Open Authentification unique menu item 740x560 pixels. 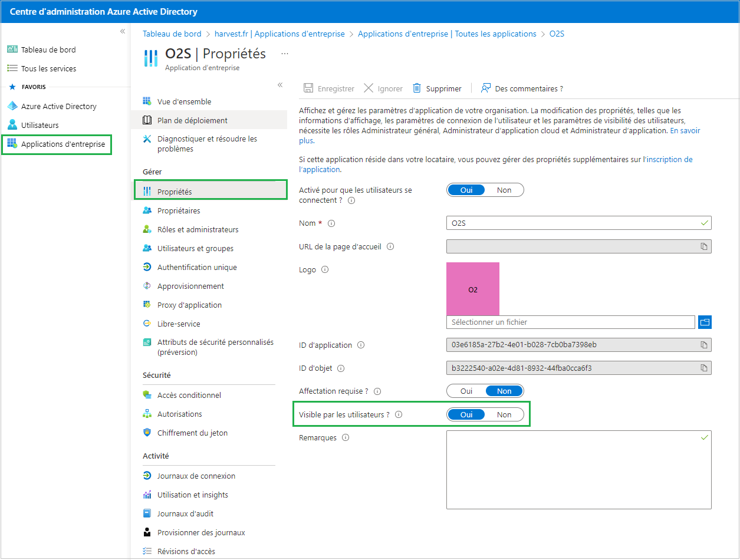tap(197, 267)
